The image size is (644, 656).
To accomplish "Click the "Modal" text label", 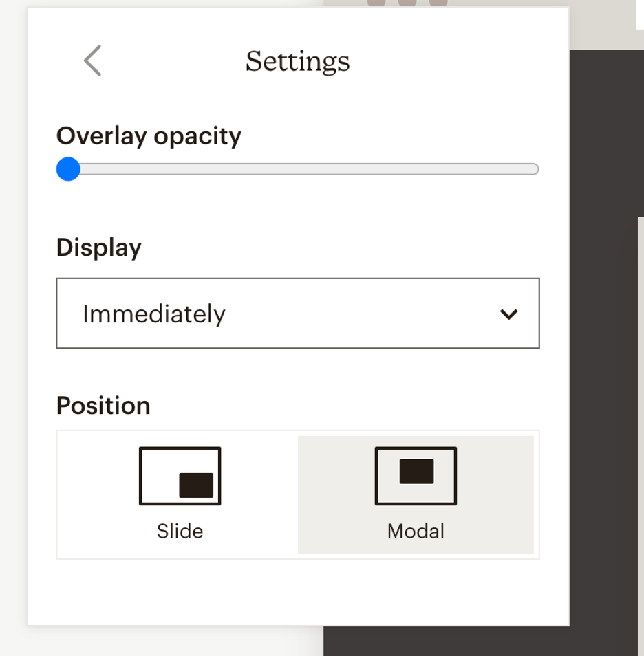I will click(416, 531).
